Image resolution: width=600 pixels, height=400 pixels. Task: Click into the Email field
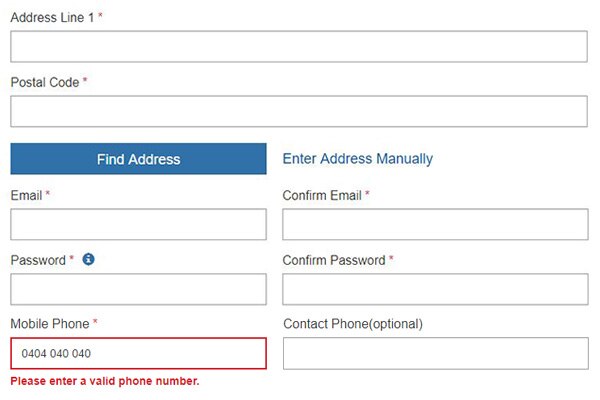tap(139, 224)
